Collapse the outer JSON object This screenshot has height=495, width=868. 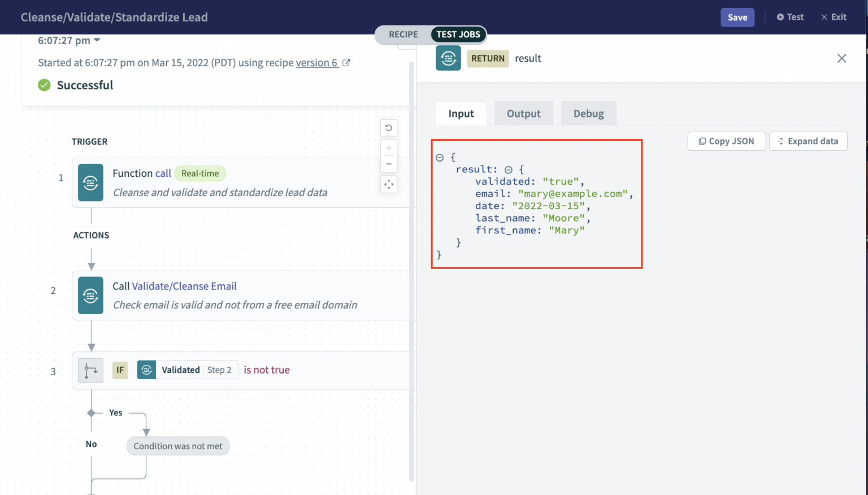pyautogui.click(x=439, y=157)
